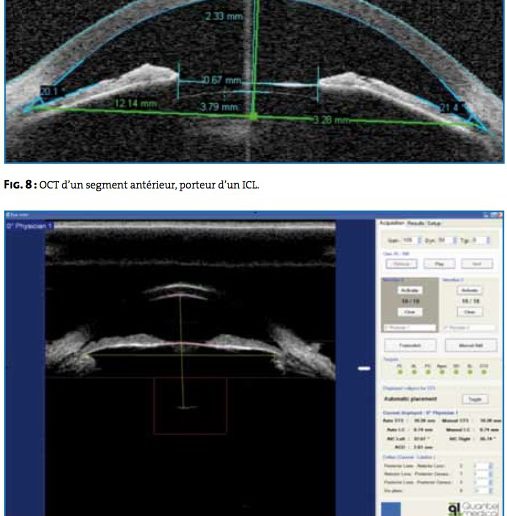
Task: Click Activate in right snapshot panel
Action: coord(469,290)
